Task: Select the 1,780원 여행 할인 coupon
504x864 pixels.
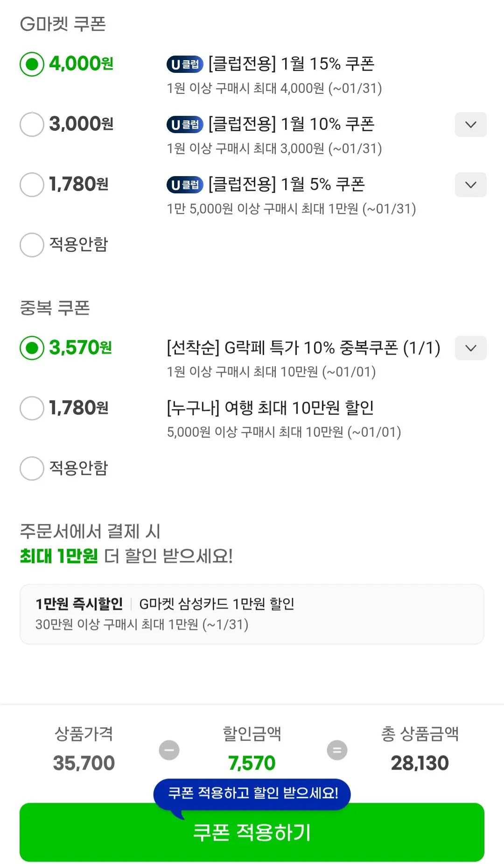Action: pos(32,408)
